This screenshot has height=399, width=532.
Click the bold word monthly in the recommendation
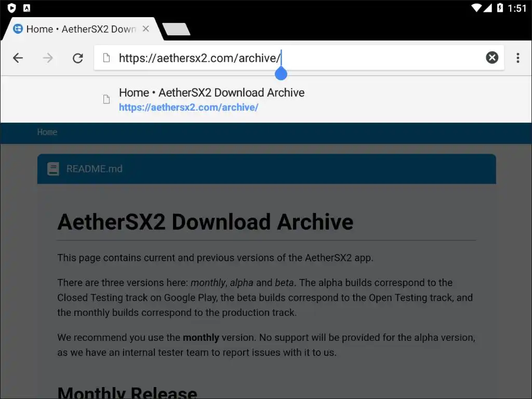pyautogui.click(x=201, y=338)
